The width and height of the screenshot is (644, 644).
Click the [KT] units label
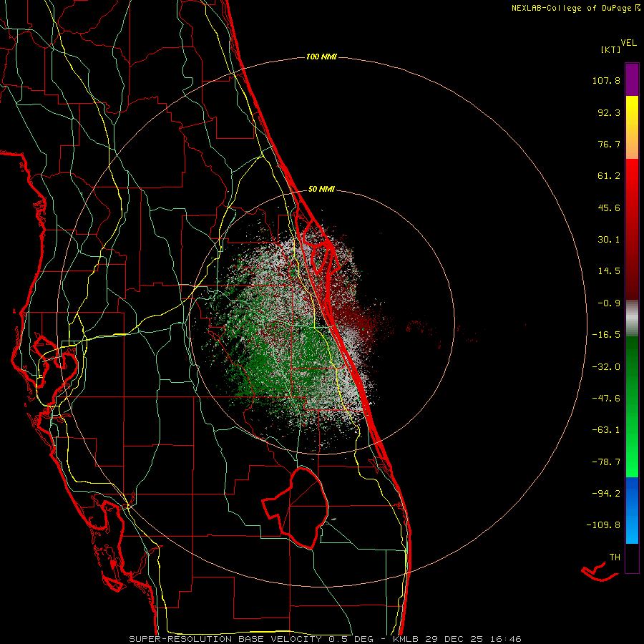point(611,49)
